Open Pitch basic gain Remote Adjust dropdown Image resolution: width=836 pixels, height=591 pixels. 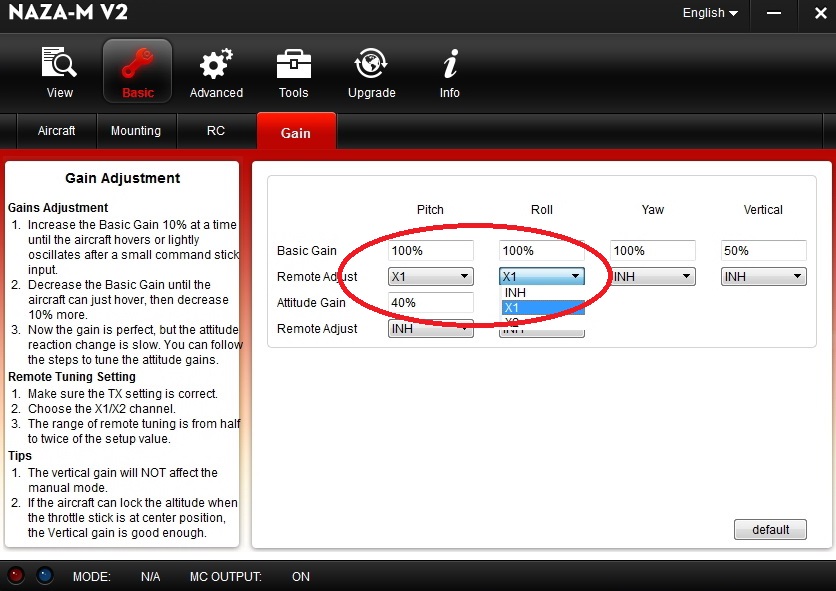tap(430, 276)
